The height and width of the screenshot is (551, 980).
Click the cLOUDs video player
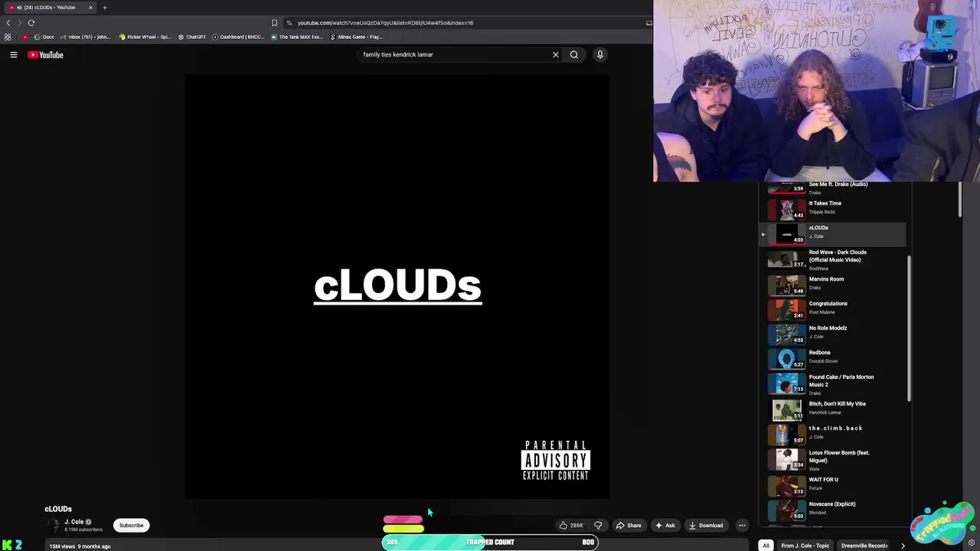point(397,286)
